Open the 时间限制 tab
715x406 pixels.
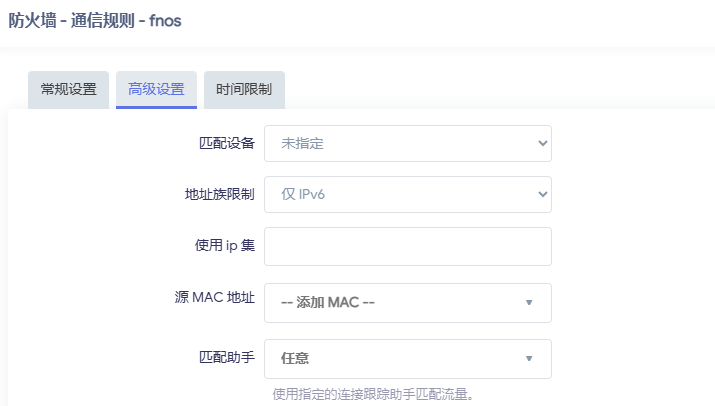(244, 89)
